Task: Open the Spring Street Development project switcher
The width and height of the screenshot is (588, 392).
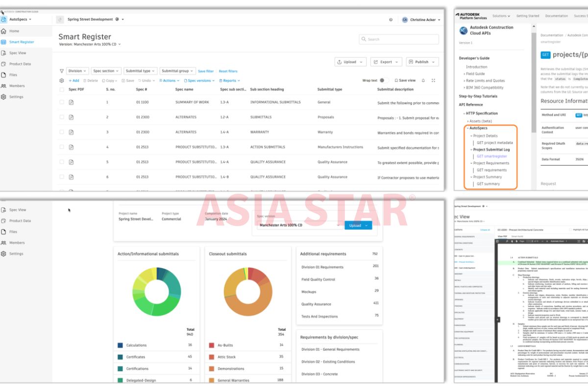Action: pyautogui.click(x=95, y=20)
